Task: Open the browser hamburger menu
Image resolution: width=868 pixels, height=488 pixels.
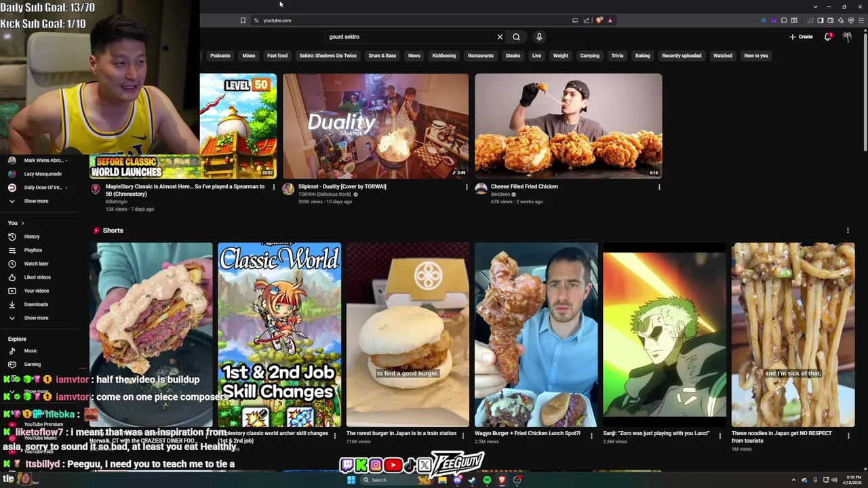Action: tap(861, 20)
